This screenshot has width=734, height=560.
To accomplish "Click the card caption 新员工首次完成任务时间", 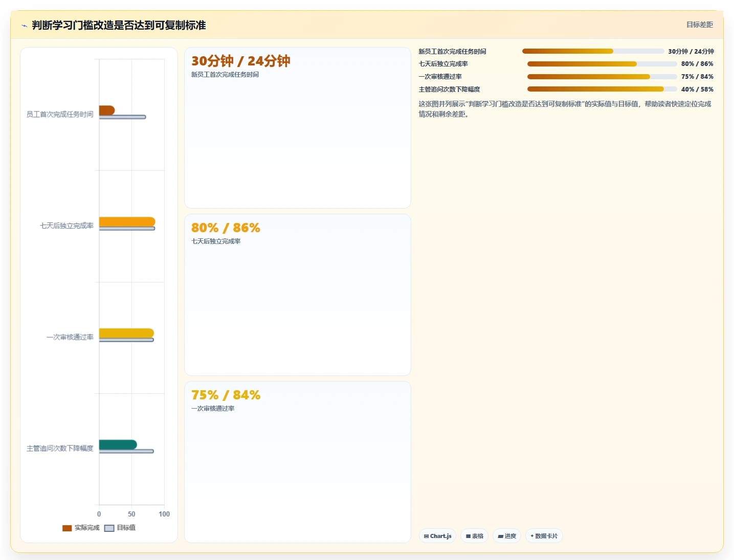I will 225,75.
